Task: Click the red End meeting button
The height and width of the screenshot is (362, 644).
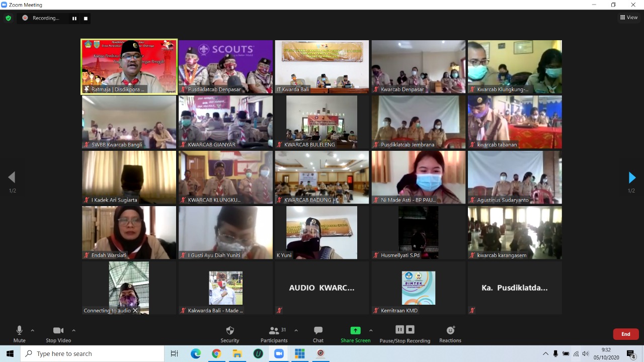Action: coord(625,334)
